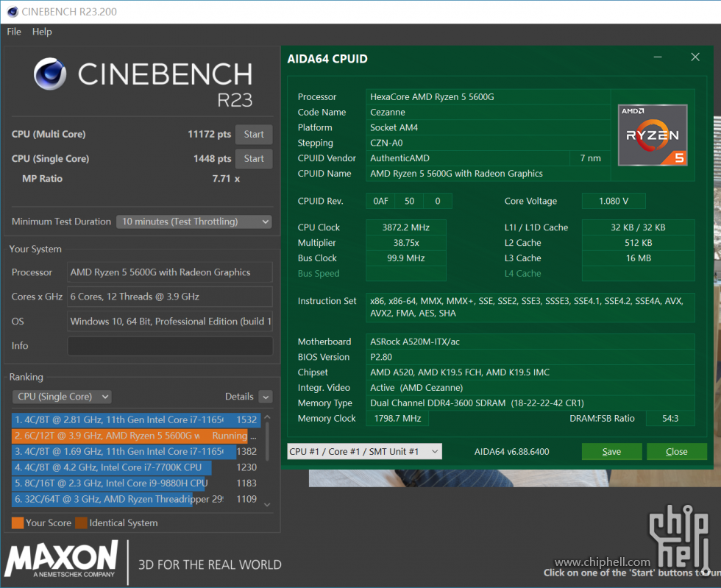The width and height of the screenshot is (721, 588).
Task: Click the MP Ratio value 7.71 x
Action: coord(226,179)
